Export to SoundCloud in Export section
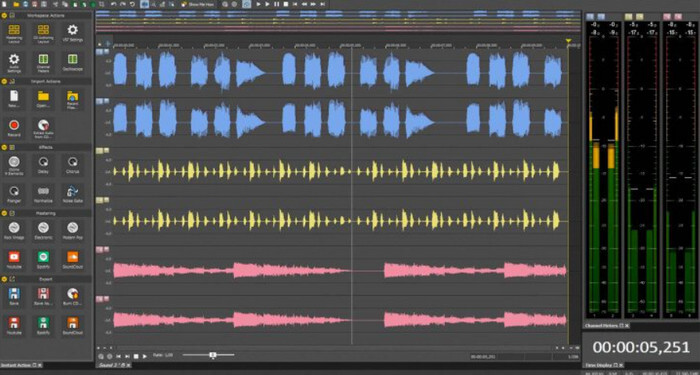This screenshot has height=375, width=700. coord(72,325)
